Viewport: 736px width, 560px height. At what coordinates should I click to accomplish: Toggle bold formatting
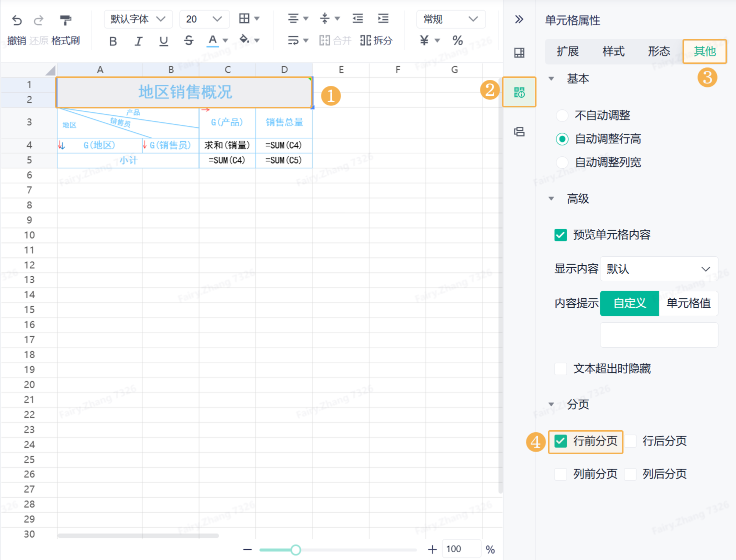(113, 41)
